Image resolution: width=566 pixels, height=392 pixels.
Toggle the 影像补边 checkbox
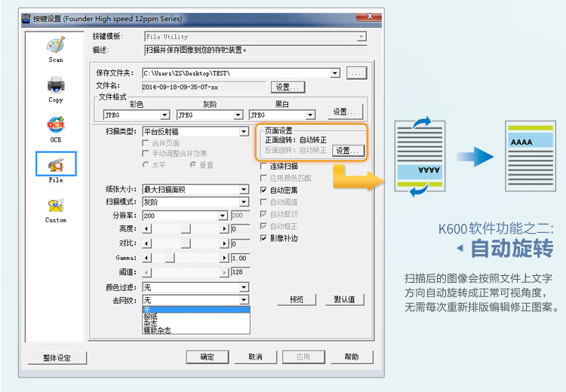(263, 238)
